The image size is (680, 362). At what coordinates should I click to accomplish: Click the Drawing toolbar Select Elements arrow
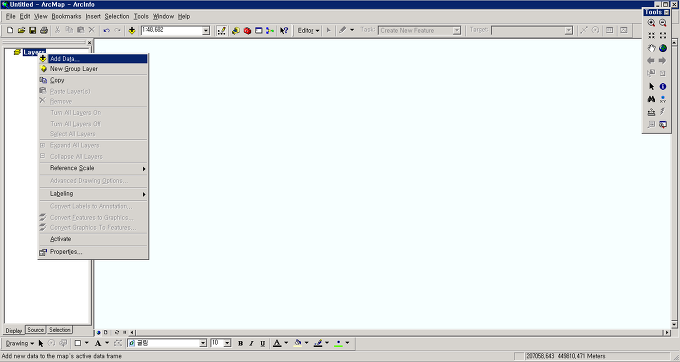(41, 343)
